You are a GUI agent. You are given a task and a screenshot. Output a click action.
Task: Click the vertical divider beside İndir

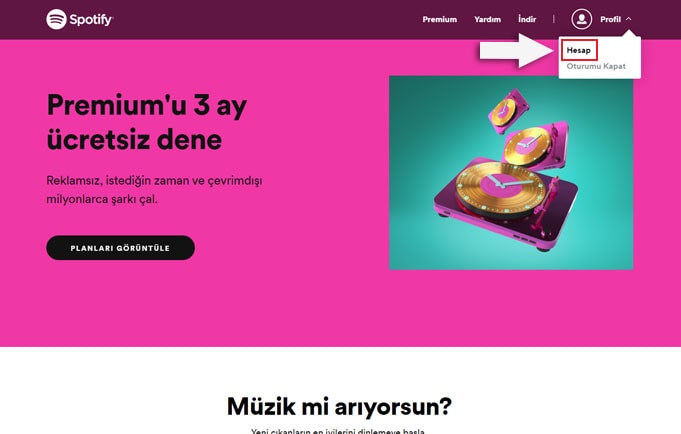click(x=554, y=19)
